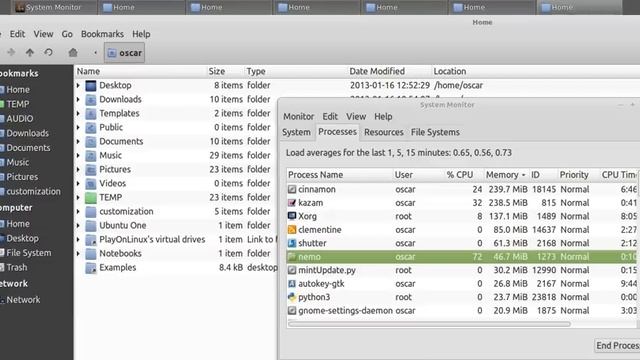Click the Downloads folder icon in file list

point(91,100)
